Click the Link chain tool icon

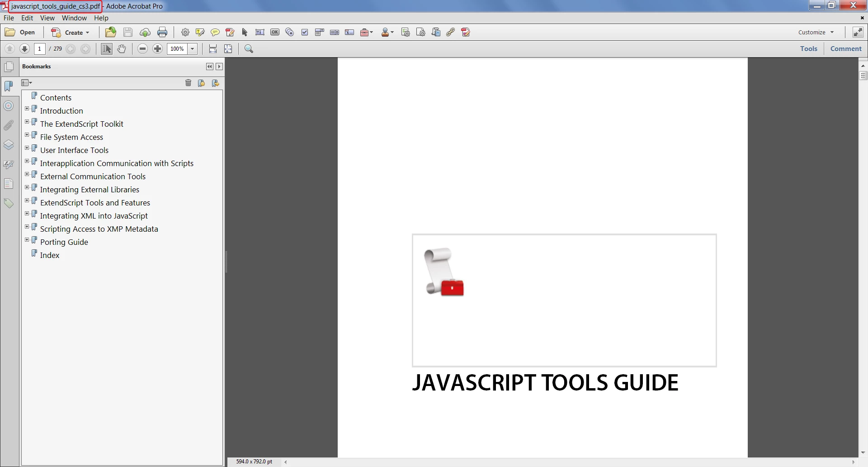(451, 32)
